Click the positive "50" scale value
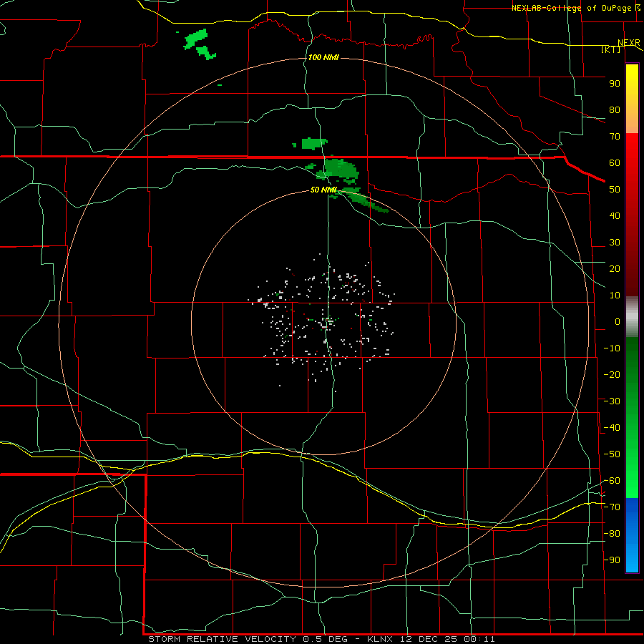 [x=615, y=190]
